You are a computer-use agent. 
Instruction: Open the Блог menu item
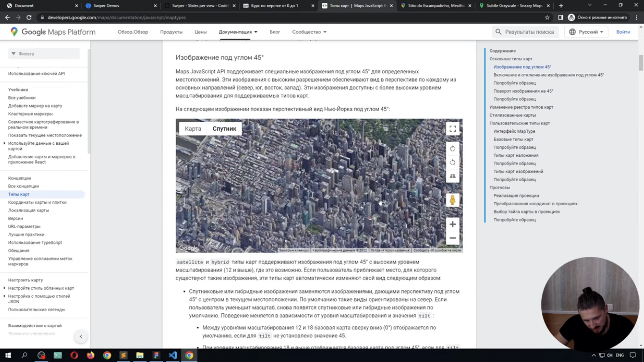click(275, 32)
